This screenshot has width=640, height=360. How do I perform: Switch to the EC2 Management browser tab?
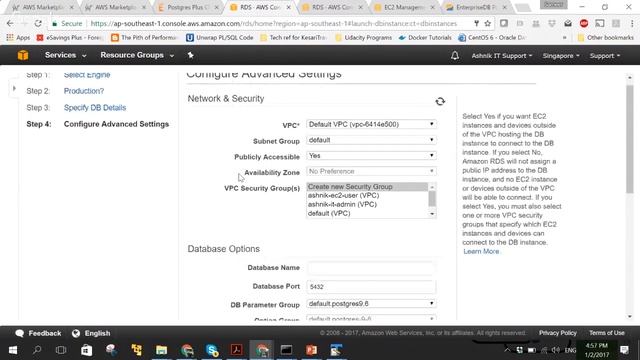[404, 7]
